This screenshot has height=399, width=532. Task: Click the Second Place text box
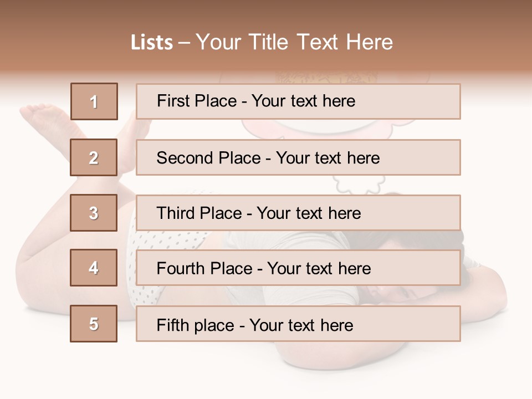pyautogui.click(x=298, y=157)
